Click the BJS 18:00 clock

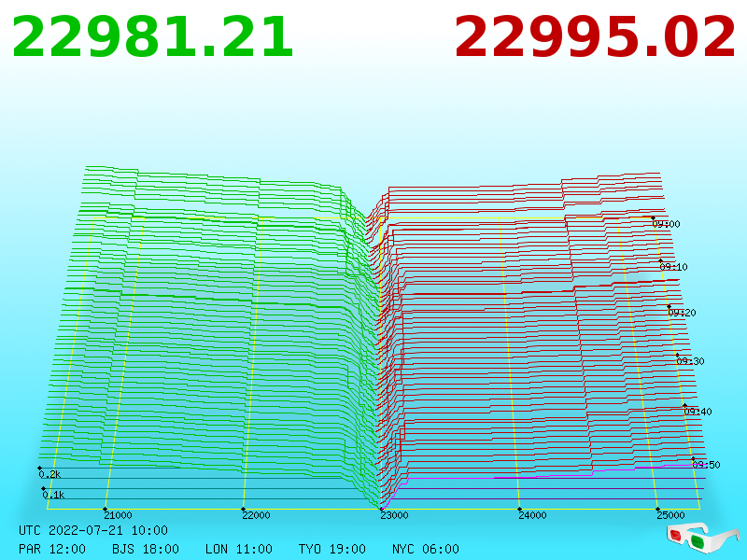coord(146,549)
